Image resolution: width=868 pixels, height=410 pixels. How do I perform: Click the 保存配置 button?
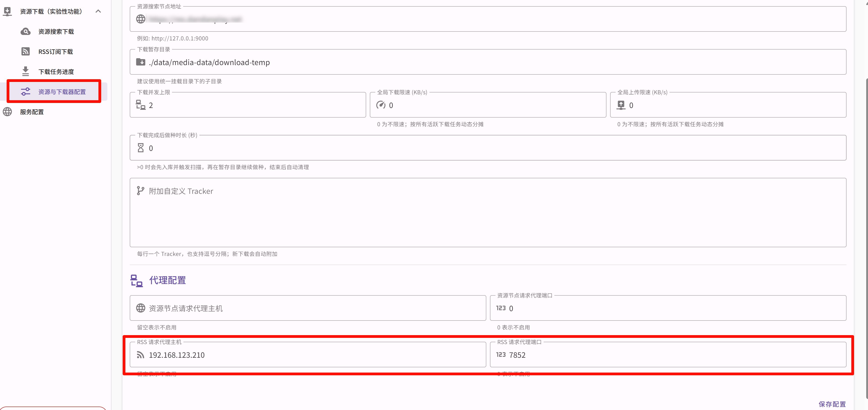(832, 404)
